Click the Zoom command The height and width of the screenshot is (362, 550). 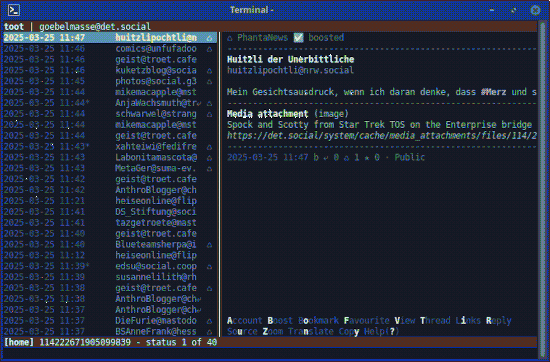coord(273,331)
